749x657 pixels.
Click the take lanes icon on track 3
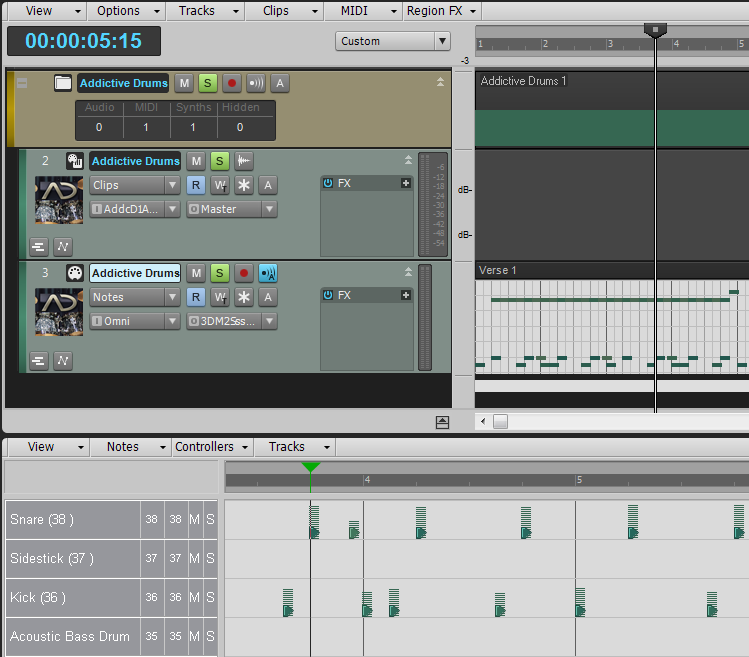[39, 360]
